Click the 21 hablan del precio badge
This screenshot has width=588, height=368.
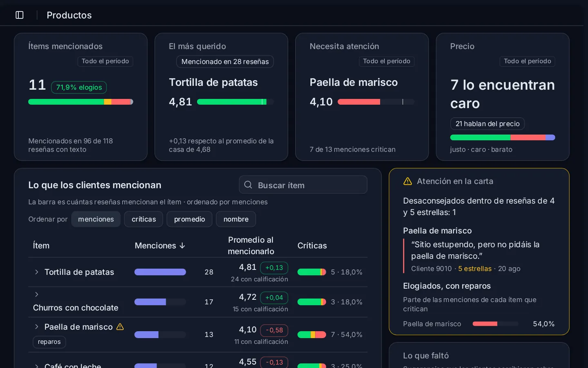pos(488,124)
